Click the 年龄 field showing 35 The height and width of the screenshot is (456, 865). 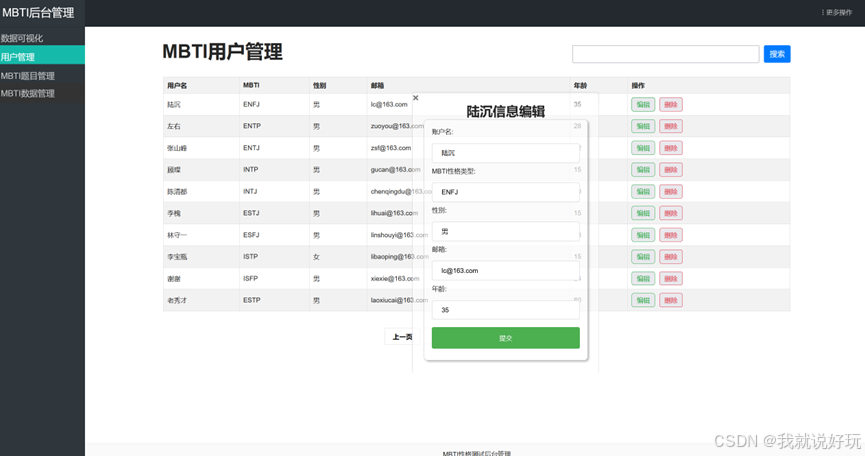point(505,310)
